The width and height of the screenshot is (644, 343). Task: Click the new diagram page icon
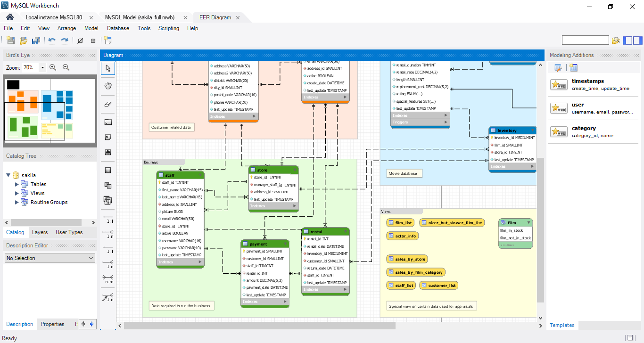pyautogui.click(x=108, y=41)
